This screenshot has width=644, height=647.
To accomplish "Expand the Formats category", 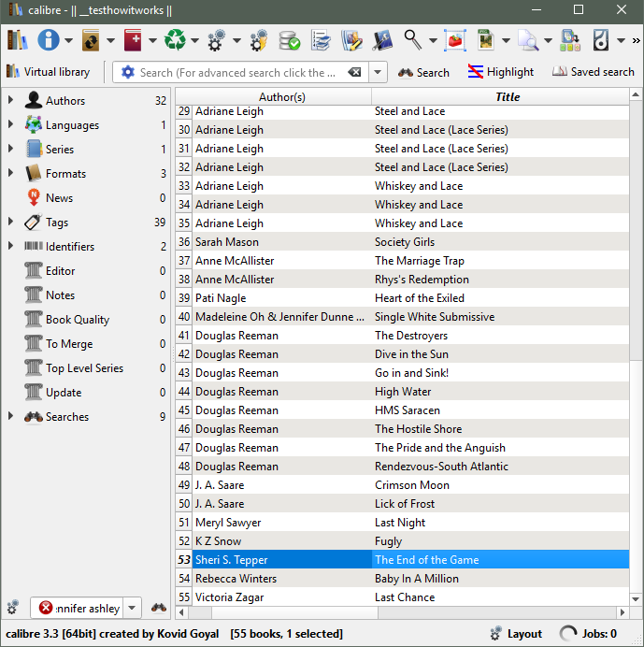I will point(11,173).
